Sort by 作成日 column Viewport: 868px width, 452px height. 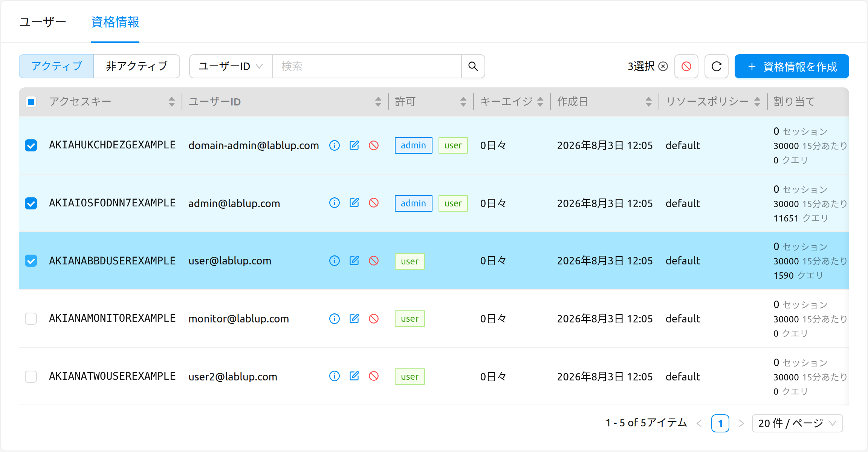pyautogui.click(x=649, y=102)
